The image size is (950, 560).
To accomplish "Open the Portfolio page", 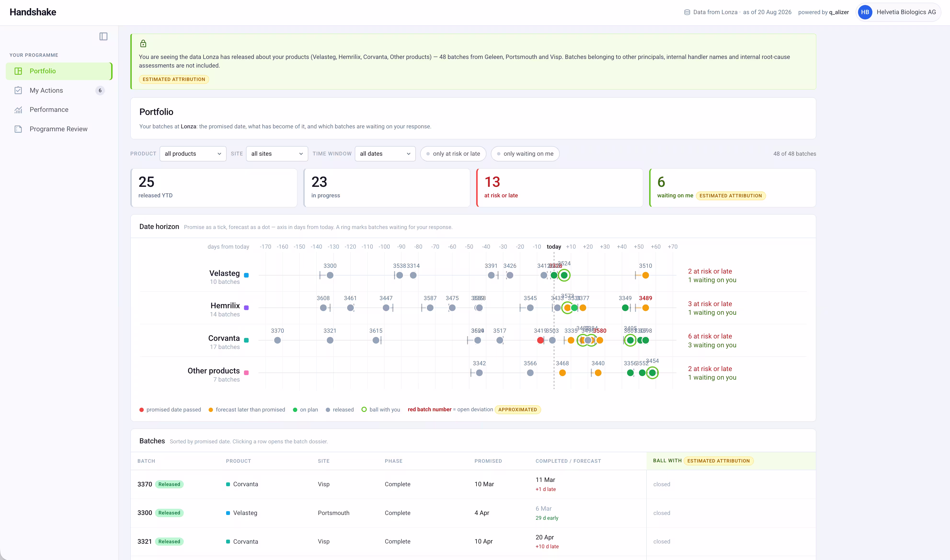I will pyautogui.click(x=59, y=71).
